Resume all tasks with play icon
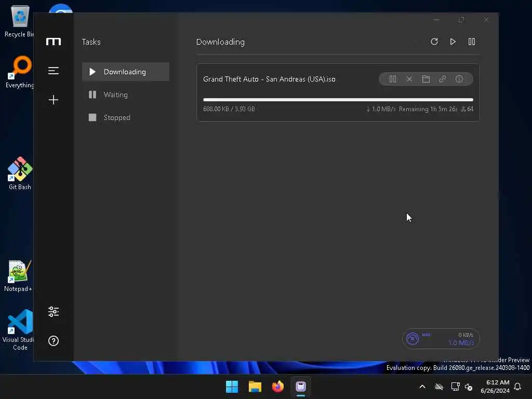The image size is (532, 399). [x=453, y=42]
